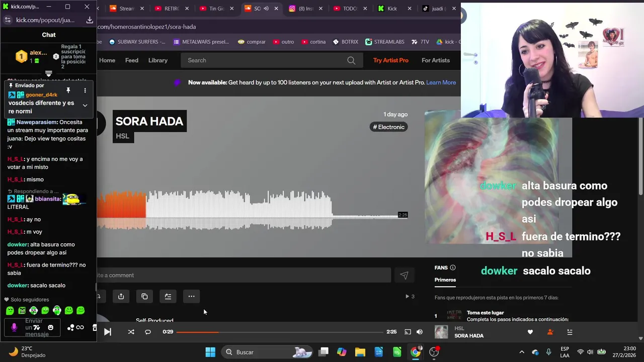
Task: Open the STREAMLABS bookmark
Action: [x=386, y=42]
